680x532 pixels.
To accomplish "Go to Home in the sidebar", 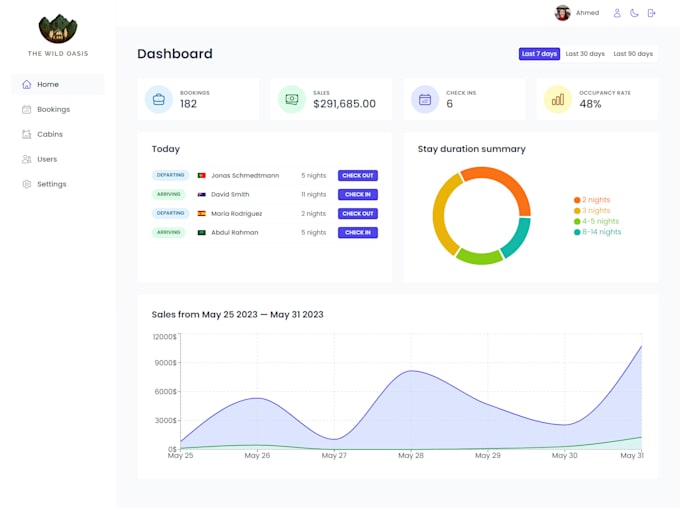I will [x=58, y=85].
